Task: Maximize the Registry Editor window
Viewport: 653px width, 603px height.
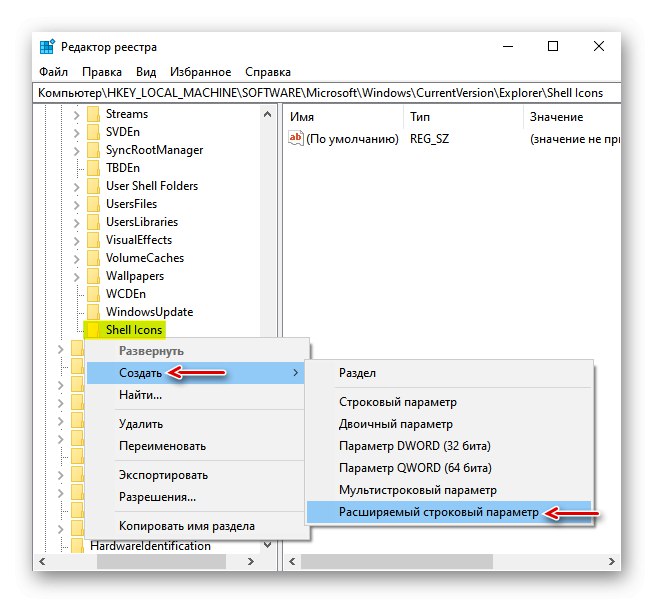Action: 553,46
